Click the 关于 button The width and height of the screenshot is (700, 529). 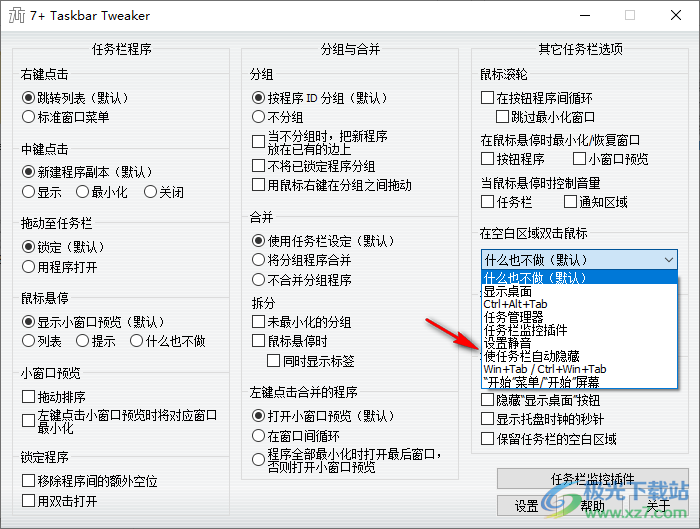(x=658, y=506)
